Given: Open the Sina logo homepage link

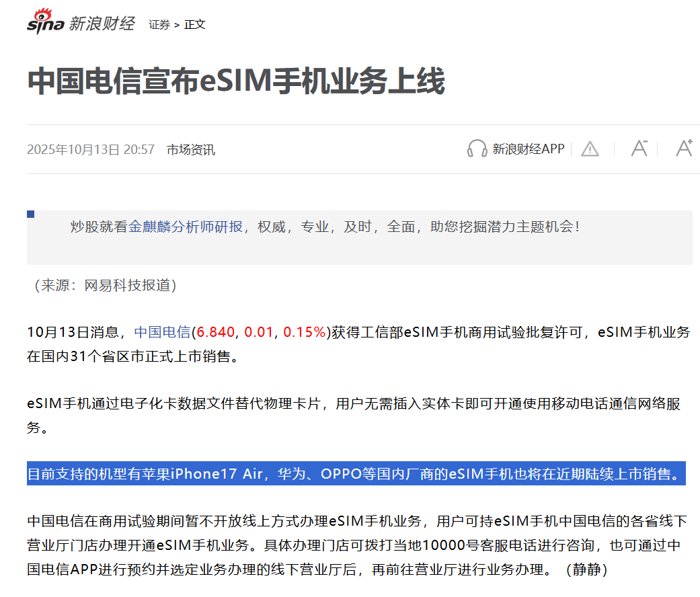Looking at the screenshot, I should (46, 22).
